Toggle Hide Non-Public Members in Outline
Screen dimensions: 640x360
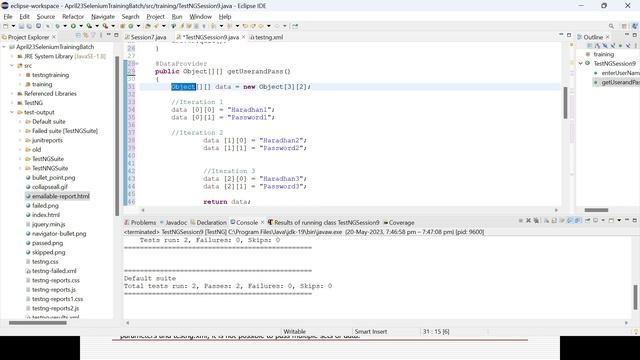click(620, 46)
